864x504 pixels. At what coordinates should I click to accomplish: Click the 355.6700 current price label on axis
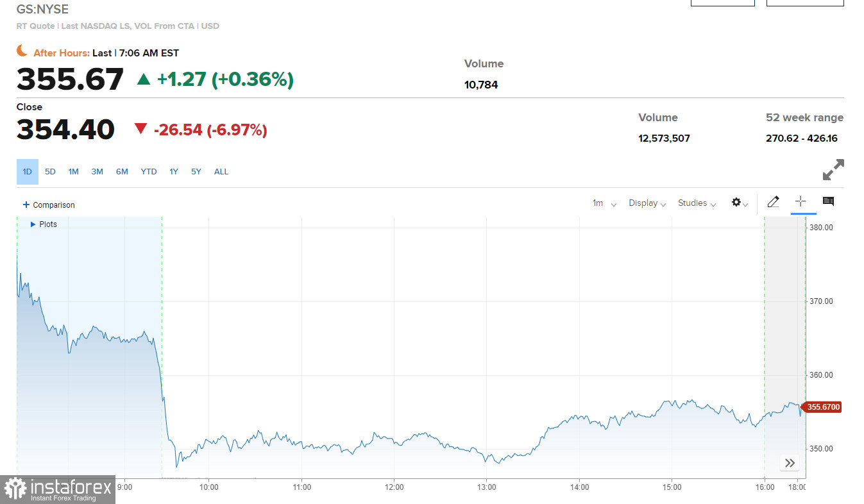pyautogui.click(x=823, y=407)
